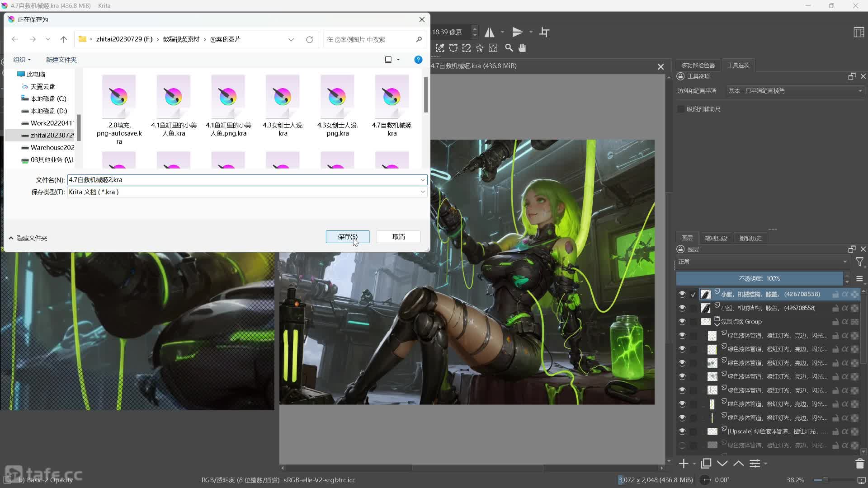Click the horizontal mirror tool icon

[490, 32]
